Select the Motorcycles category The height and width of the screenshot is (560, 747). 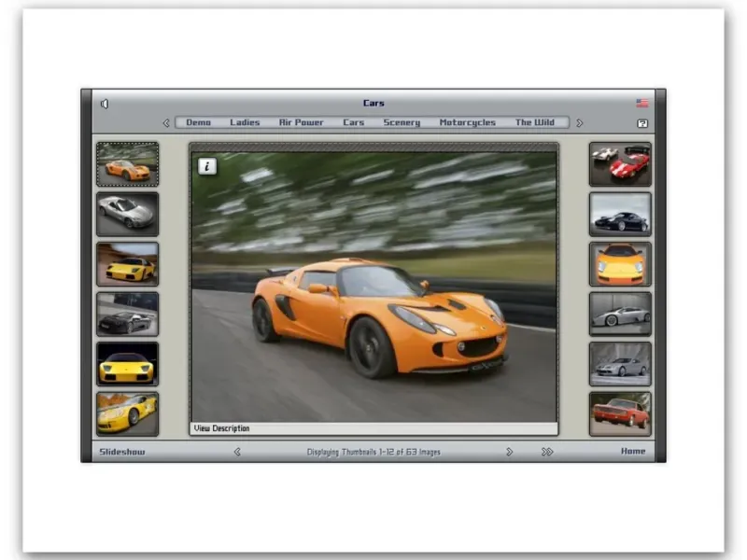click(467, 122)
